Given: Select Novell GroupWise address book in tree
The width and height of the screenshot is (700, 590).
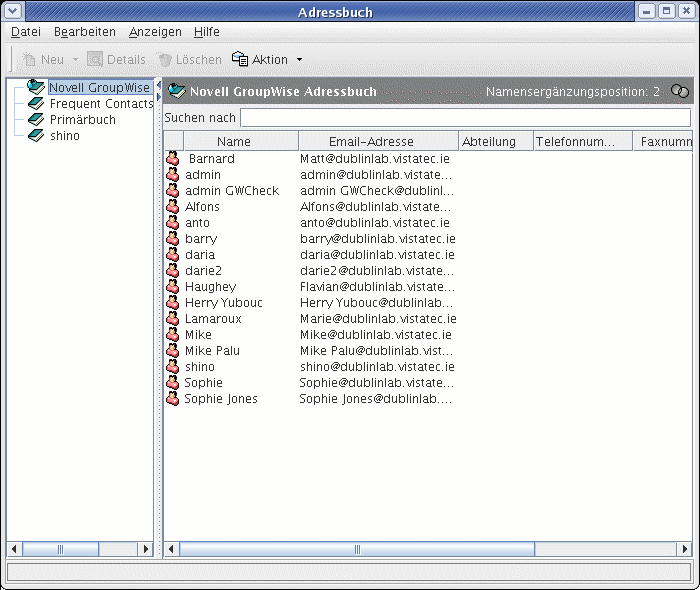Looking at the screenshot, I should point(99,87).
